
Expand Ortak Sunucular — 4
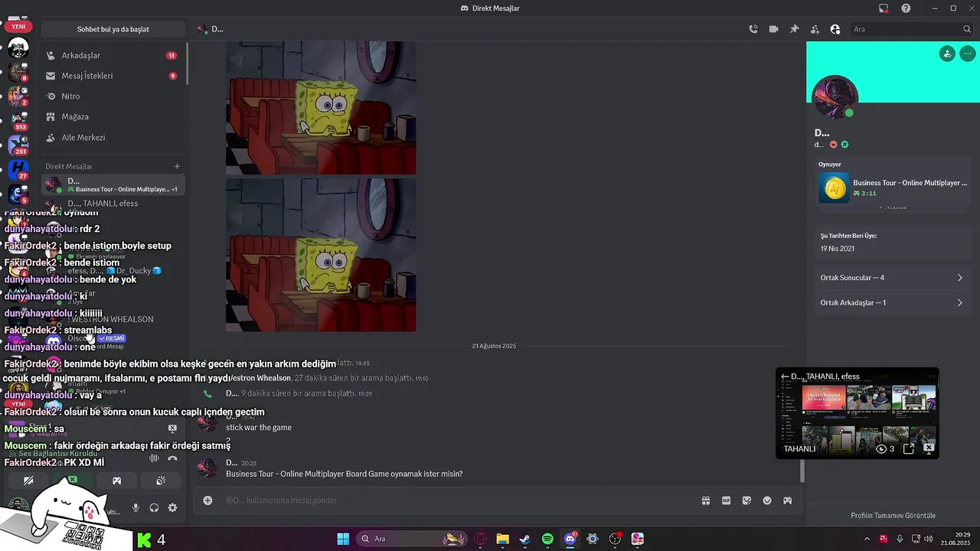(891, 278)
